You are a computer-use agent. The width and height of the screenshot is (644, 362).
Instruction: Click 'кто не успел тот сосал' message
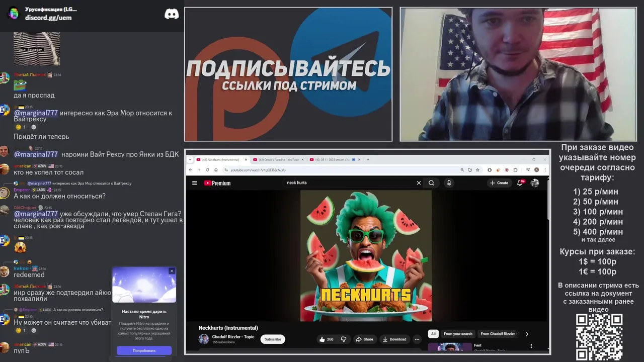pyautogui.click(x=49, y=172)
